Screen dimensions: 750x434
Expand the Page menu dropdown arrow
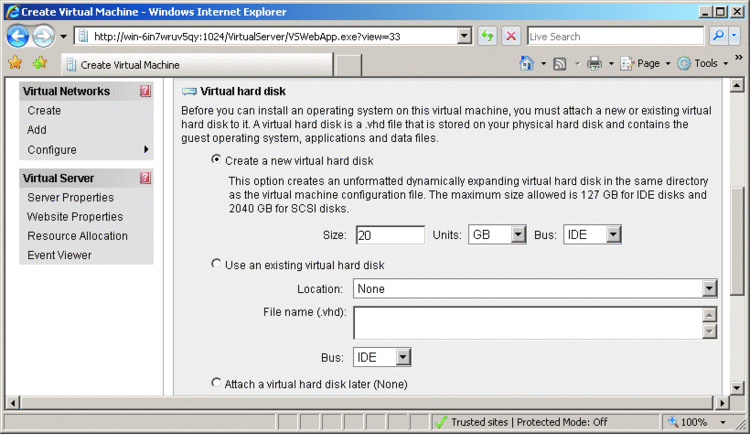click(x=668, y=64)
